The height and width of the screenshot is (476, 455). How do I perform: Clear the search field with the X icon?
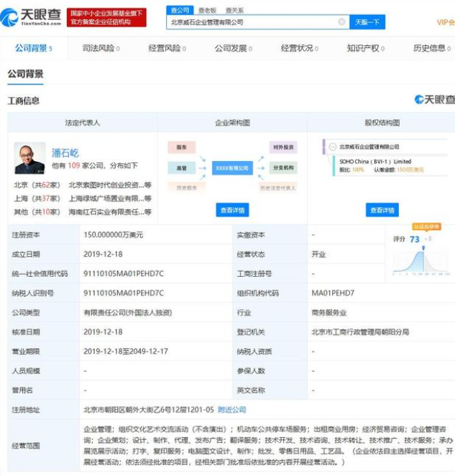(x=341, y=22)
